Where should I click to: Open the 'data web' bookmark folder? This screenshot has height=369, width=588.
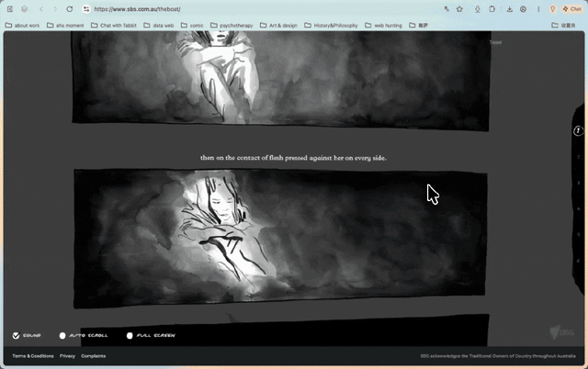tap(159, 26)
